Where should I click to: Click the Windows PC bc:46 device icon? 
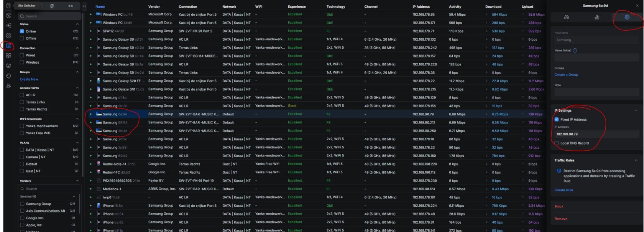[x=99, y=14]
